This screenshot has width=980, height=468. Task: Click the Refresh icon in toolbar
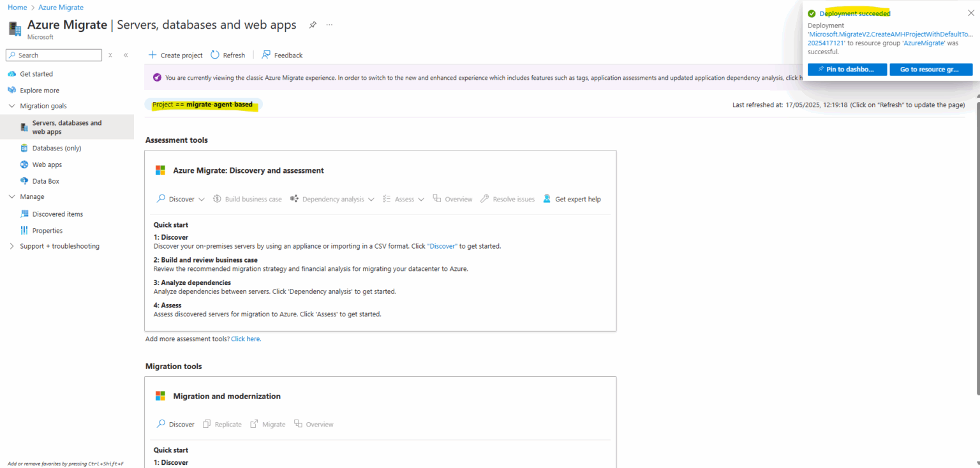tap(215, 55)
